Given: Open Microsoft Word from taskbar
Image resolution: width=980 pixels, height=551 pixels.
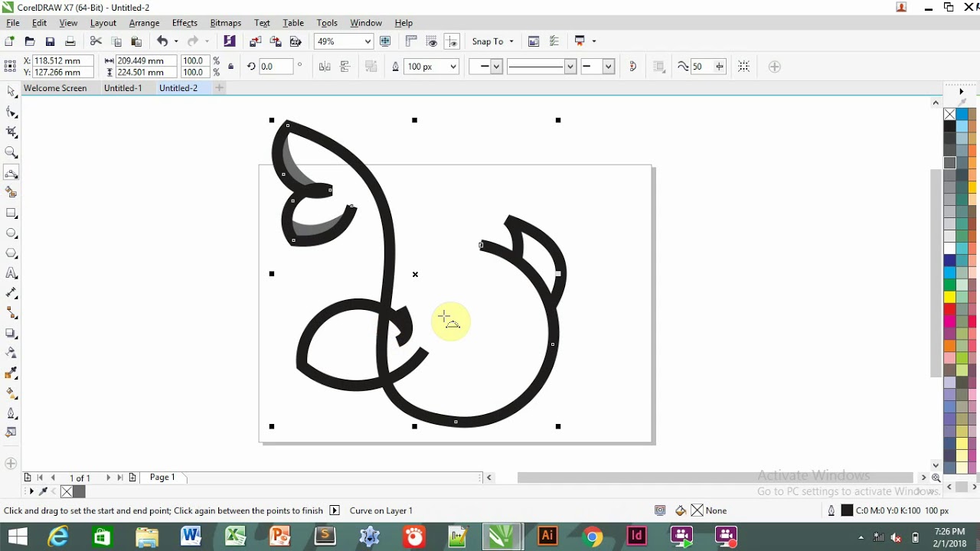Looking at the screenshot, I should [x=191, y=536].
